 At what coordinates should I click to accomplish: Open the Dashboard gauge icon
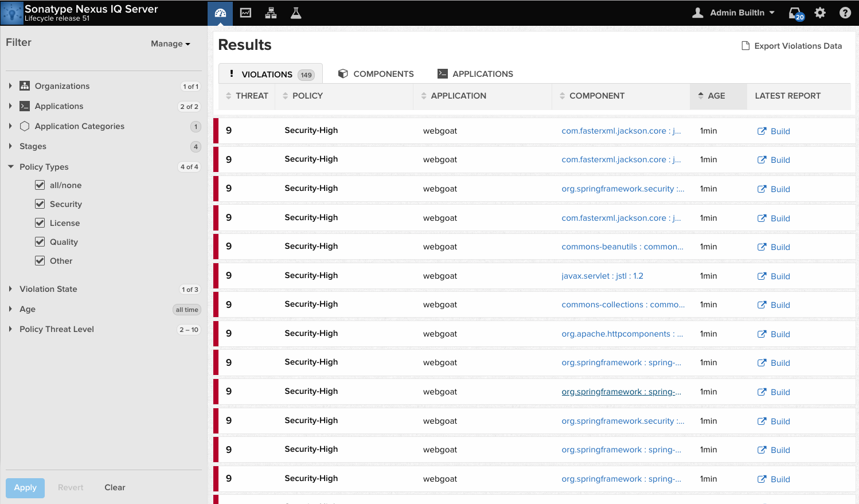(220, 13)
